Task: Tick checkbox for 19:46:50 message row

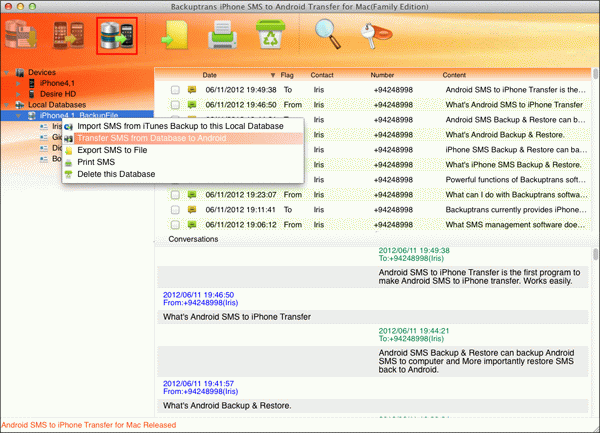Action: pos(175,105)
